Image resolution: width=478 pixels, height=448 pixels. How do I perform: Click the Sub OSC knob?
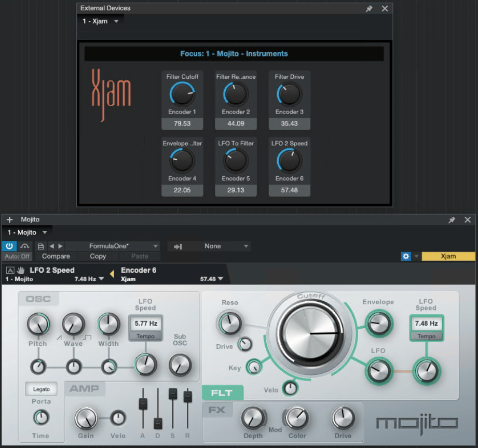180,365
